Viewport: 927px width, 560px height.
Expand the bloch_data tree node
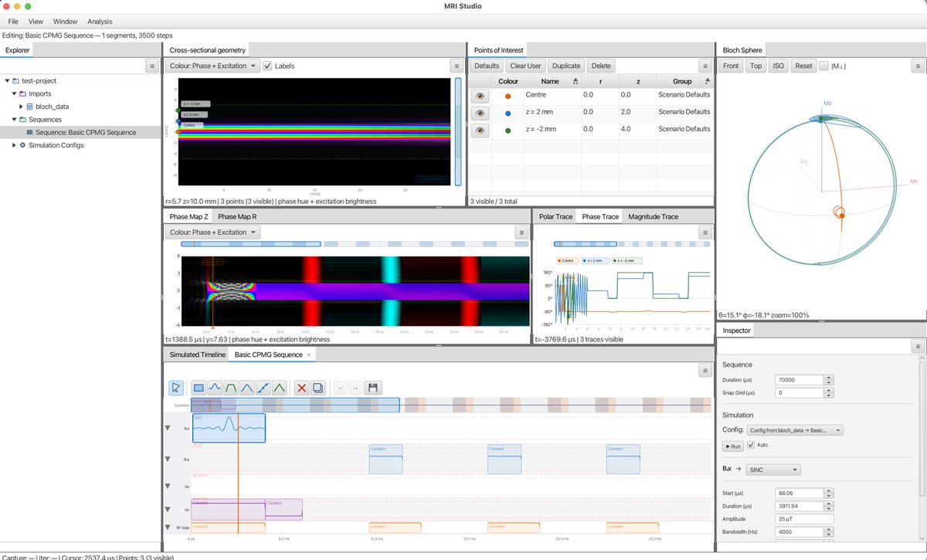(22, 107)
